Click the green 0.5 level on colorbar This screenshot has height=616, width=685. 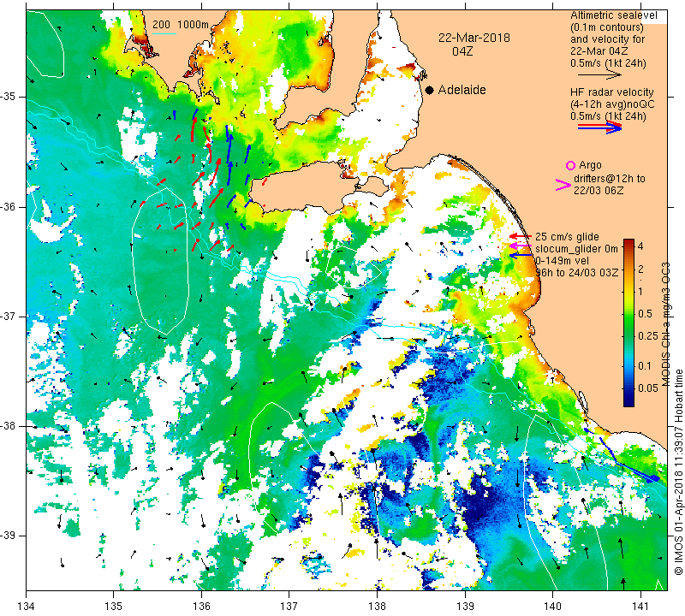click(628, 313)
